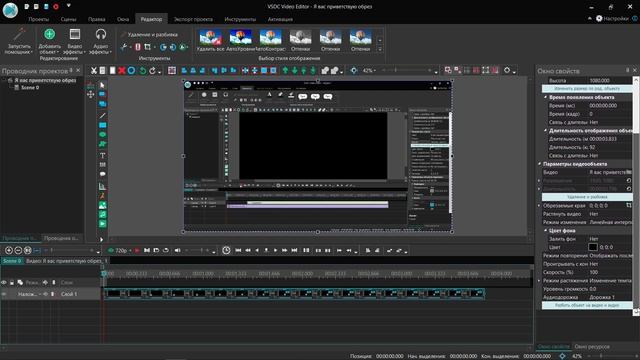Collapse the Длительность отображения section
This screenshot has height=360, width=640.
pyautogui.click(x=546, y=131)
